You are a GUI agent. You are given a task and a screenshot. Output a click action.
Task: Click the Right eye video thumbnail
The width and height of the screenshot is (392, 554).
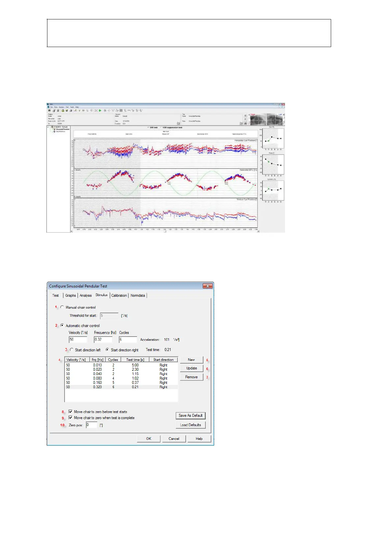258,119
